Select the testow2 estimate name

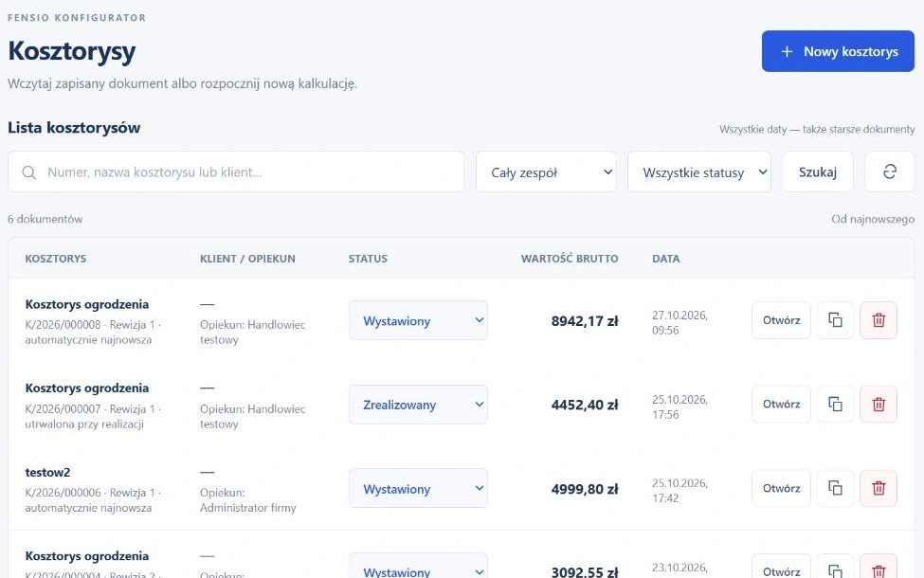[x=47, y=473]
